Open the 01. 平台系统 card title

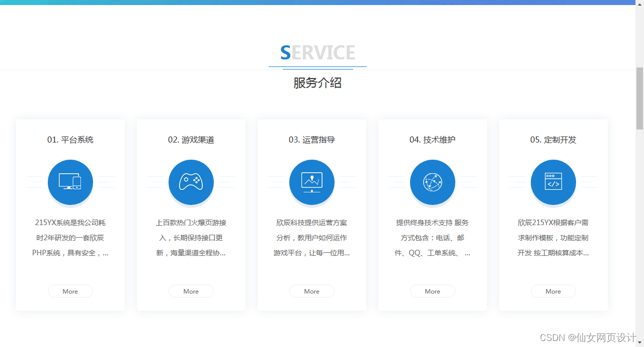point(70,140)
